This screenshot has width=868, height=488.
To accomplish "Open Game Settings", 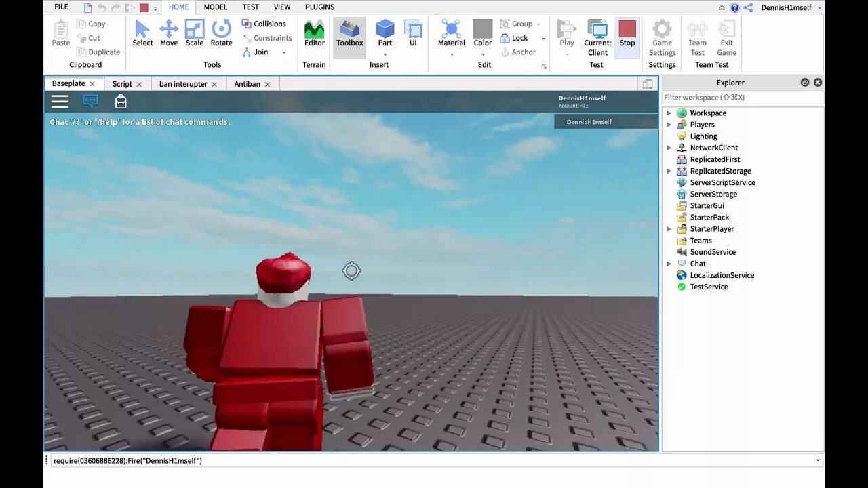I will click(x=662, y=37).
